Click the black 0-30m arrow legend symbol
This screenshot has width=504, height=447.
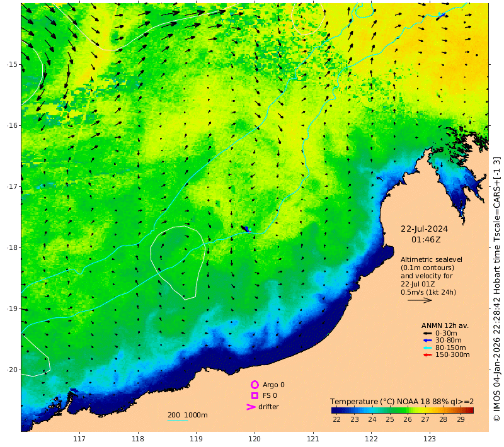(x=428, y=333)
